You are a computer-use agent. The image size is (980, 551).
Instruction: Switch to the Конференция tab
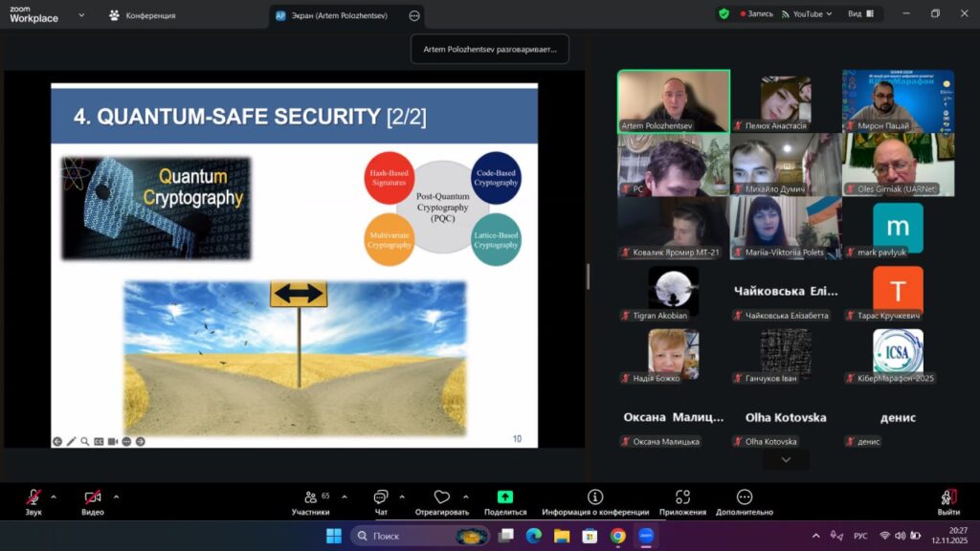142,15
